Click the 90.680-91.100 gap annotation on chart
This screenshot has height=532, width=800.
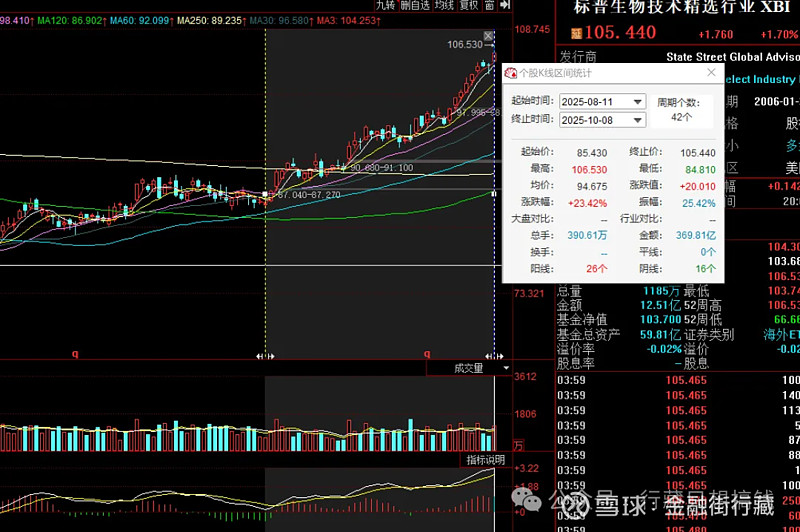tap(382, 168)
